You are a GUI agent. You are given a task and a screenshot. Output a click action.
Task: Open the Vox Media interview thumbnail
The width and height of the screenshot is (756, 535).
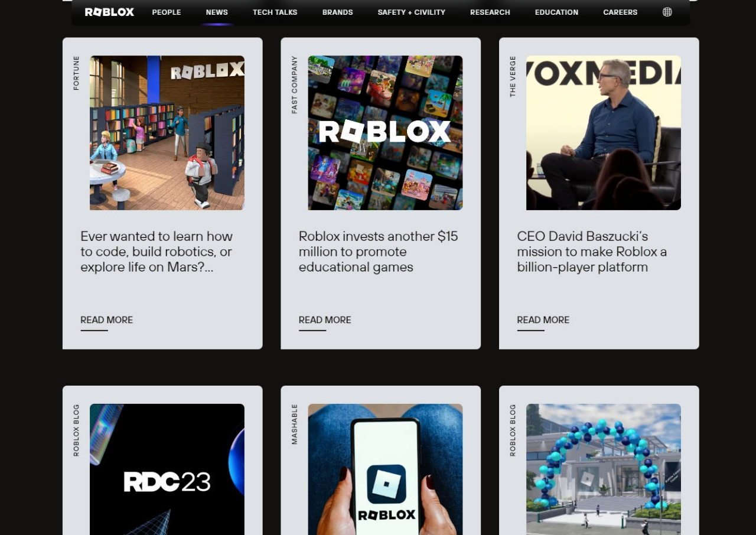[604, 133]
